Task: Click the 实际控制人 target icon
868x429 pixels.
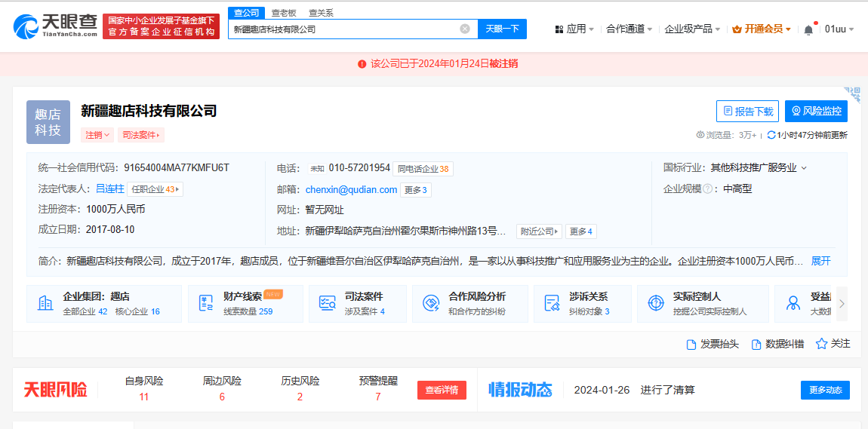Action: (656, 303)
